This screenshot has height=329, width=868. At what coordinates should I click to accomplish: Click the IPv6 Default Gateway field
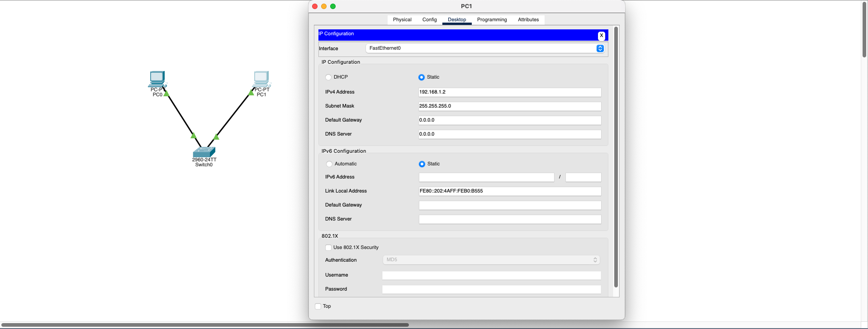pos(510,205)
